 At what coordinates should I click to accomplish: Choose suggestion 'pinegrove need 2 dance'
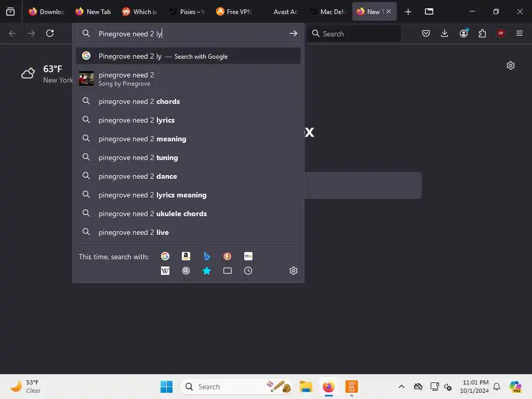pos(188,176)
